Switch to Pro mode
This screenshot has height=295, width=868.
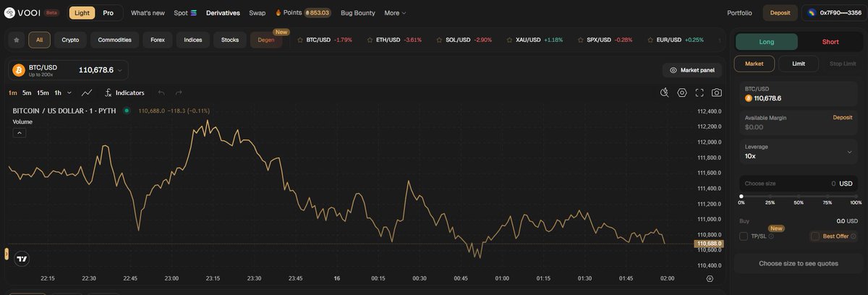[x=108, y=13]
